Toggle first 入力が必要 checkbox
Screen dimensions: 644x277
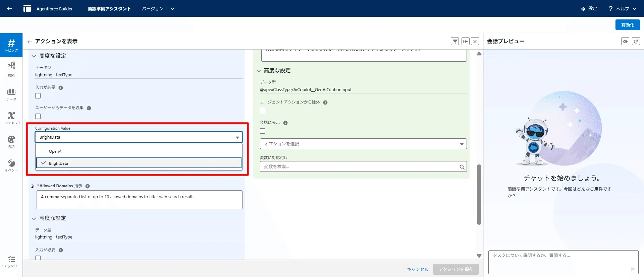pos(38,96)
